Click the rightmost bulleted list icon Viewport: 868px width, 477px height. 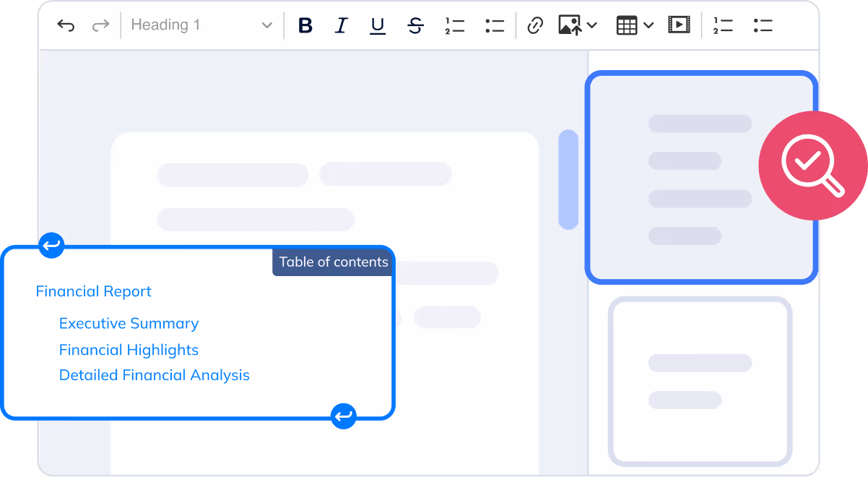pos(763,26)
